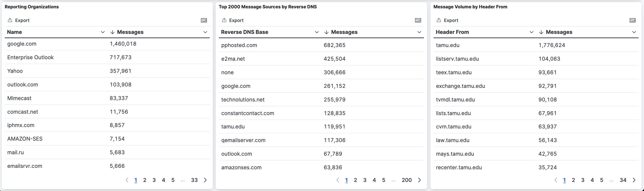The image size is (644, 191).
Task: Go to previous page in Header From table
Action: 556,180
